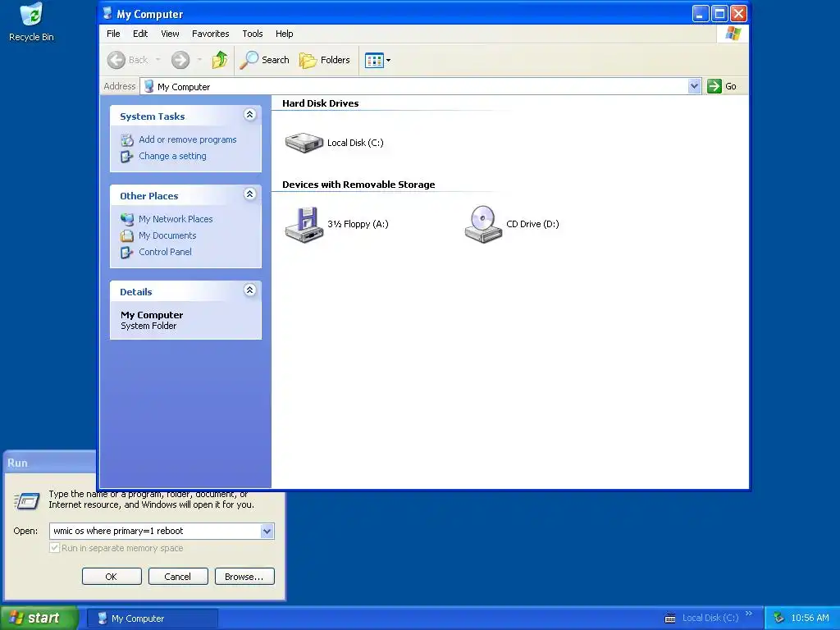Click the Forward arrow toolbar button

click(x=180, y=60)
